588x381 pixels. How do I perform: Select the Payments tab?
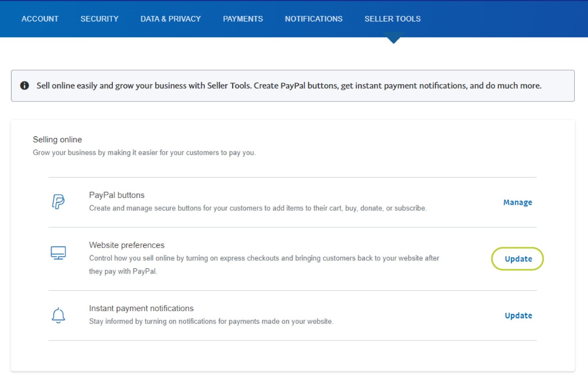click(x=243, y=19)
